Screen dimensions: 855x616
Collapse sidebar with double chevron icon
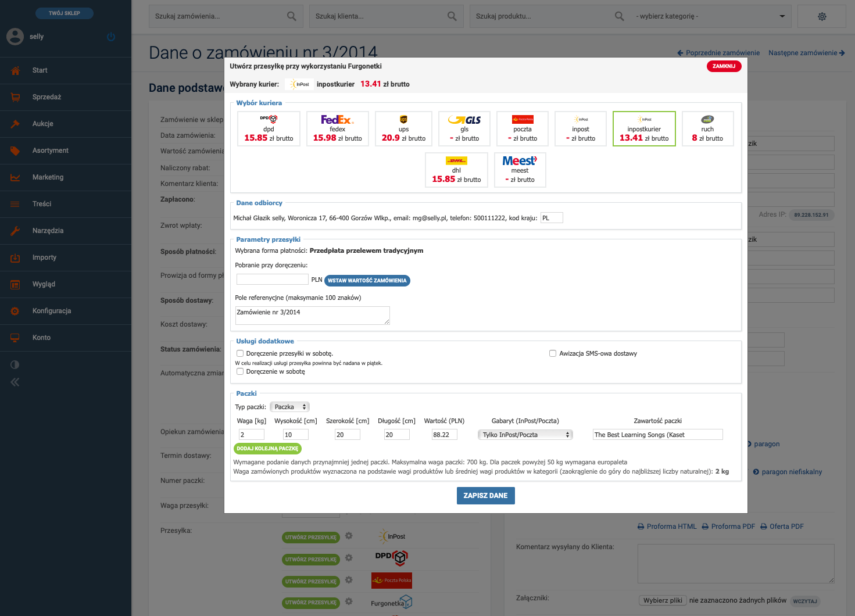(x=15, y=382)
